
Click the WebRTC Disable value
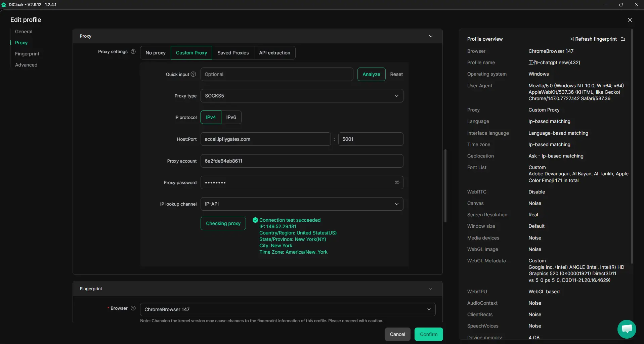coord(537,192)
